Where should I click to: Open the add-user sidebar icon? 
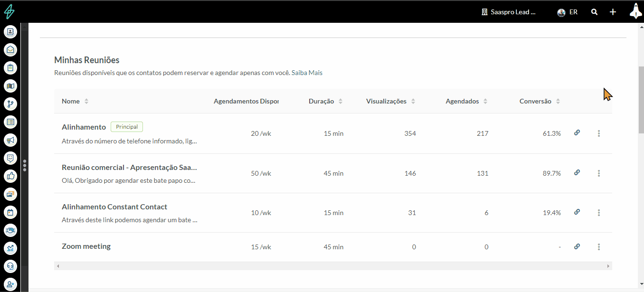10,284
